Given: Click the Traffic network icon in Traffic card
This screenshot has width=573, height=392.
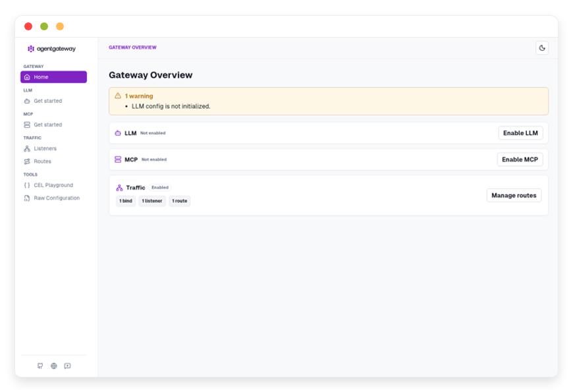Looking at the screenshot, I should (x=119, y=188).
